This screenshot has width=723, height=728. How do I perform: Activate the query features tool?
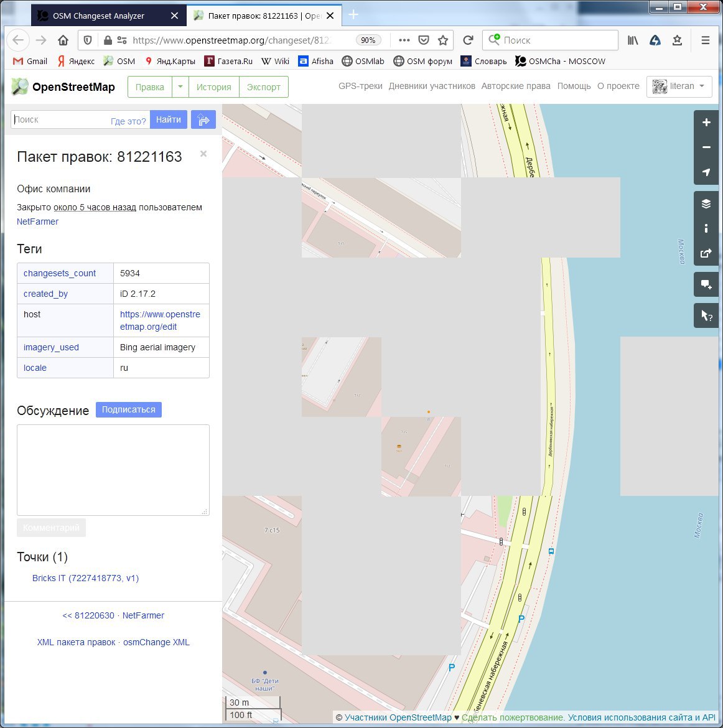point(706,315)
